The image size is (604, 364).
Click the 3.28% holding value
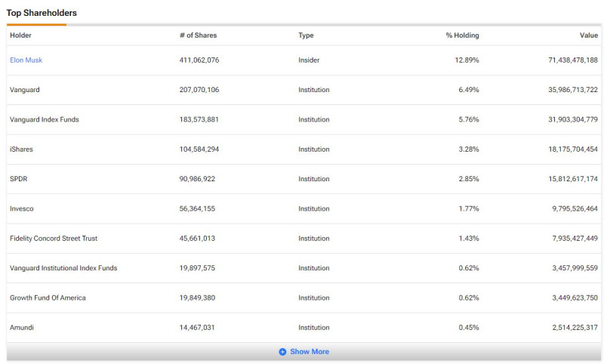point(469,149)
